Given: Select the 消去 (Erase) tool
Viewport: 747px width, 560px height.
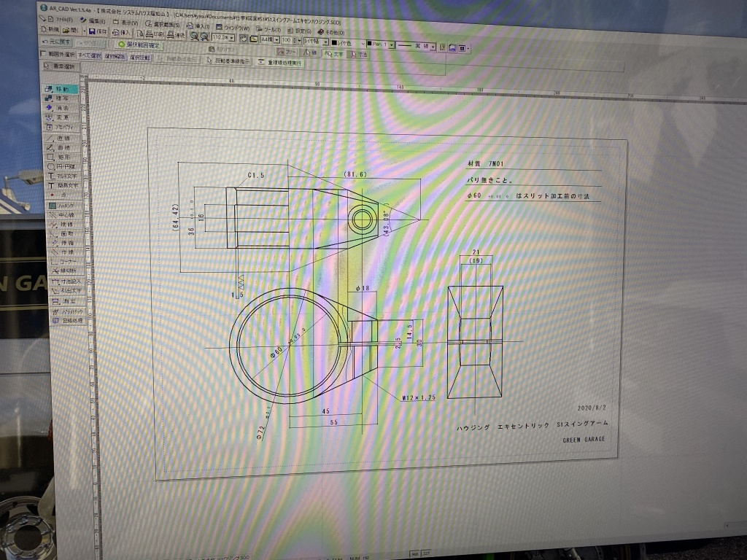Looking at the screenshot, I should click(x=62, y=108).
